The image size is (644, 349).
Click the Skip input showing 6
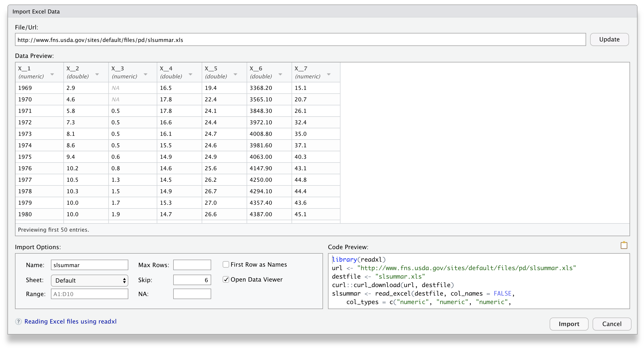coord(192,280)
